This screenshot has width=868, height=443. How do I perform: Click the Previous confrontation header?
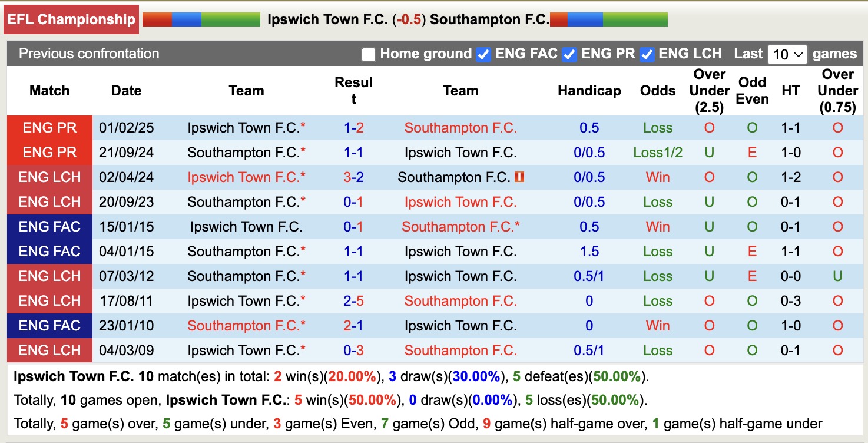(88, 54)
